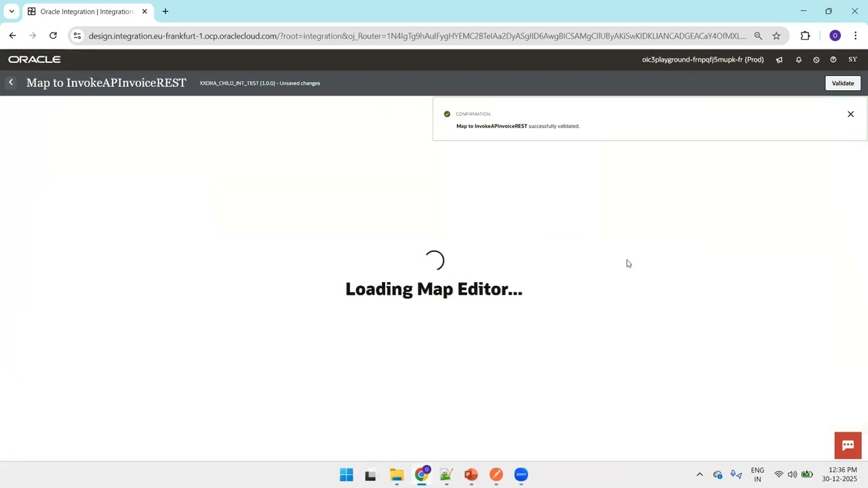Open volume speaker icon
The image size is (868, 488).
click(x=792, y=474)
